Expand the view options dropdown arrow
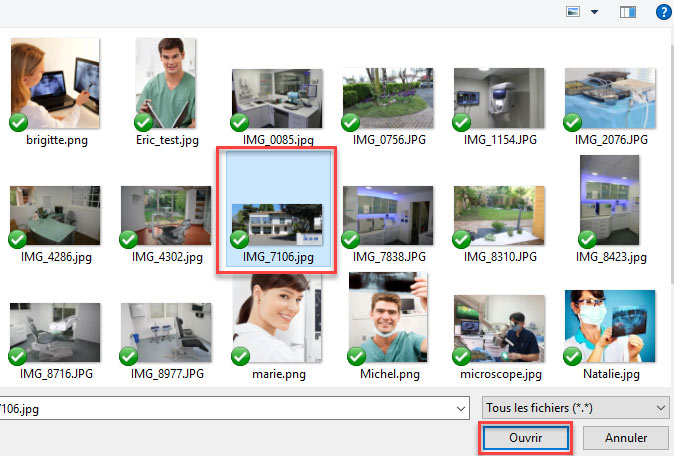The height and width of the screenshot is (456, 674). coord(594,12)
